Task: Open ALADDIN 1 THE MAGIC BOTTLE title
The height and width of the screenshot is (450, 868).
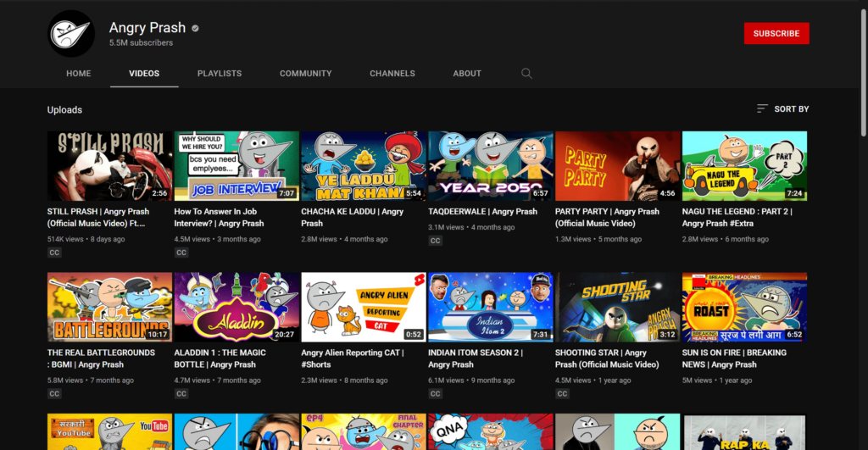Action: pyautogui.click(x=220, y=358)
